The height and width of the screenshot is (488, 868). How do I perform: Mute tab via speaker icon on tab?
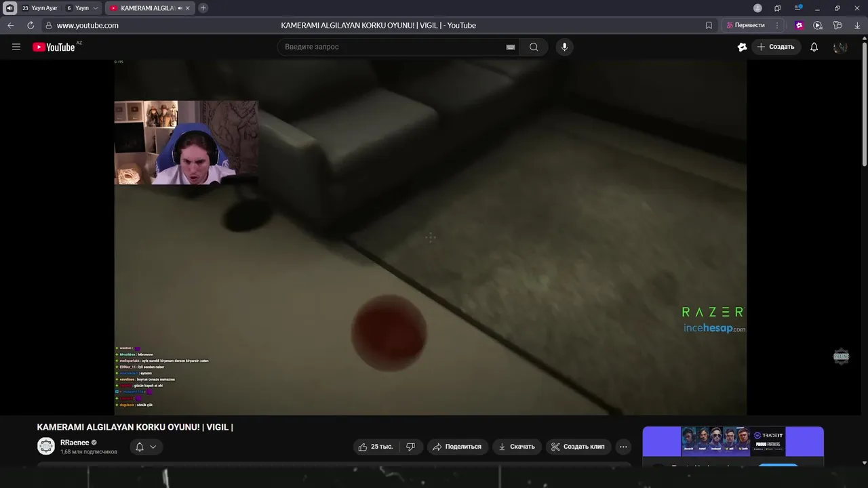[180, 8]
